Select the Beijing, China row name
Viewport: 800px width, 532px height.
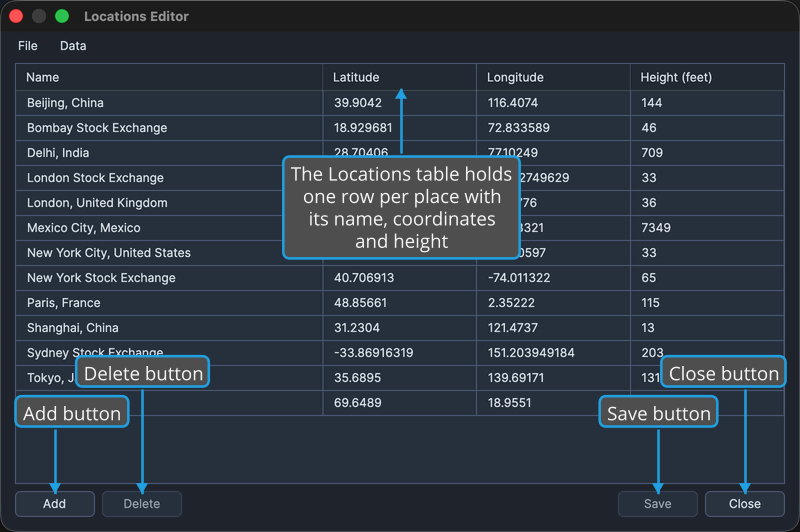tap(169, 103)
